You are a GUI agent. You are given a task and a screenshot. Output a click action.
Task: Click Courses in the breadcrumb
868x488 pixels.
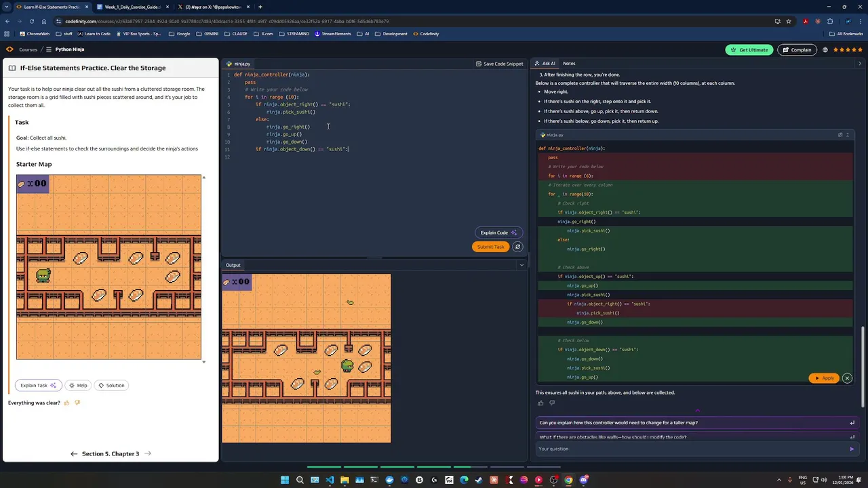28,49
